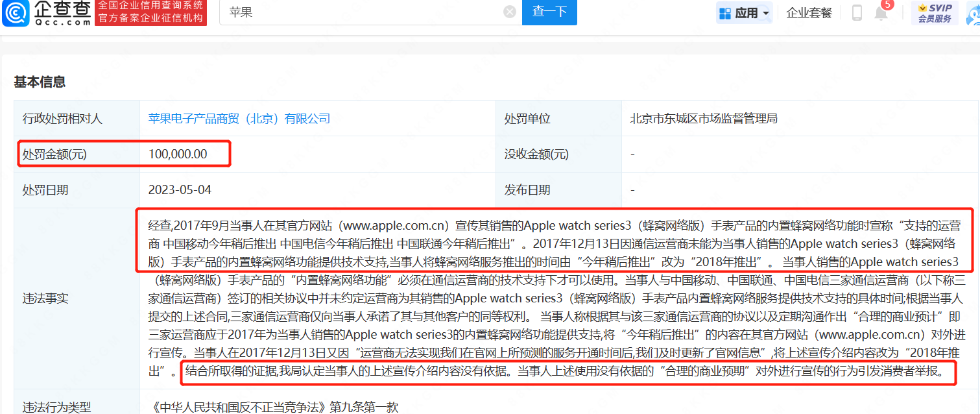Click the Qcc.com logo icon
The height and width of the screenshot is (414, 980).
15,13
